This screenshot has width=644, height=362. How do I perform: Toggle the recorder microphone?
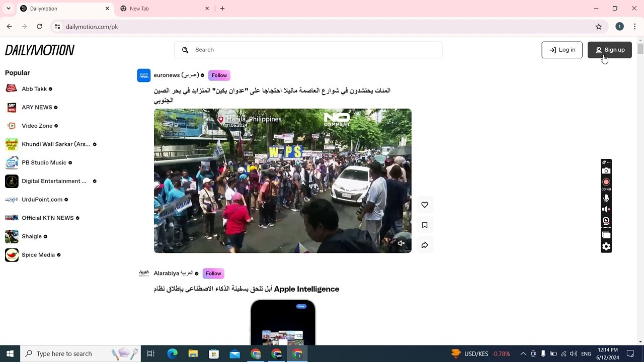606,199
